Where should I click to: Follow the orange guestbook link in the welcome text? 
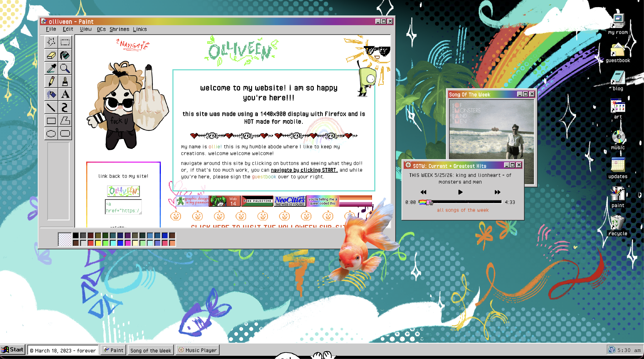tap(264, 177)
